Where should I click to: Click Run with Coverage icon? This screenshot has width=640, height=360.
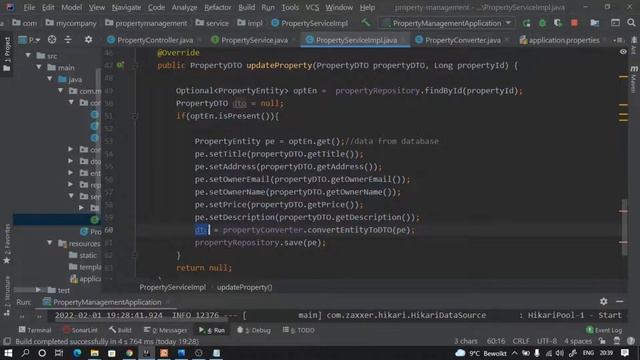pyautogui.click(x=558, y=23)
